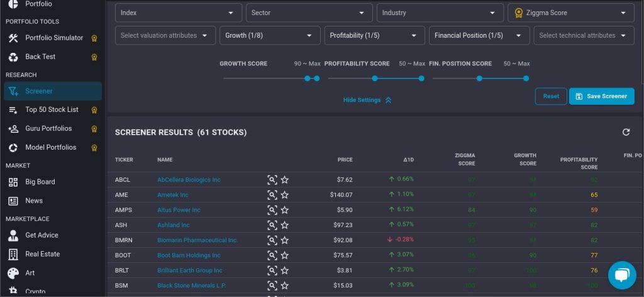The image size is (644, 297).
Task: Star Ametek Inc as a favorite
Action: [x=285, y=195]
